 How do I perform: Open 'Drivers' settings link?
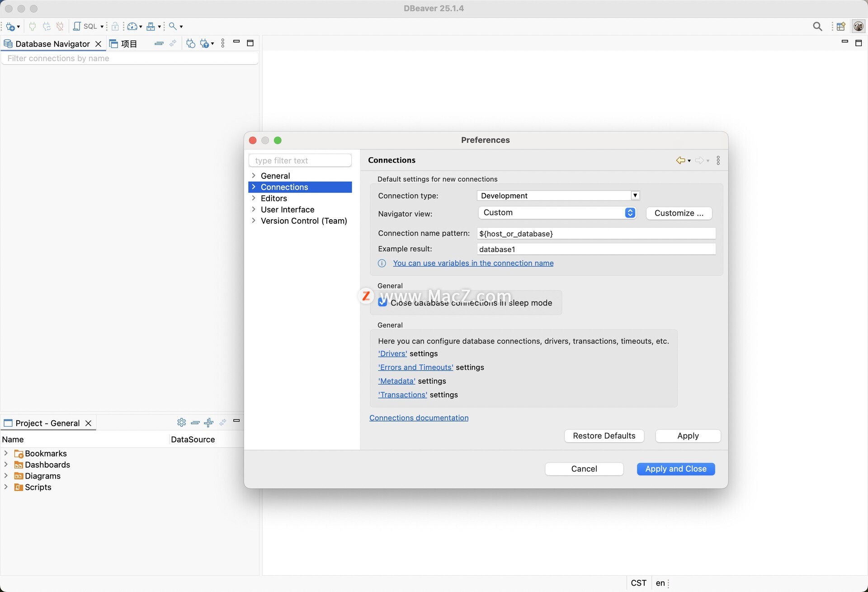392,354
